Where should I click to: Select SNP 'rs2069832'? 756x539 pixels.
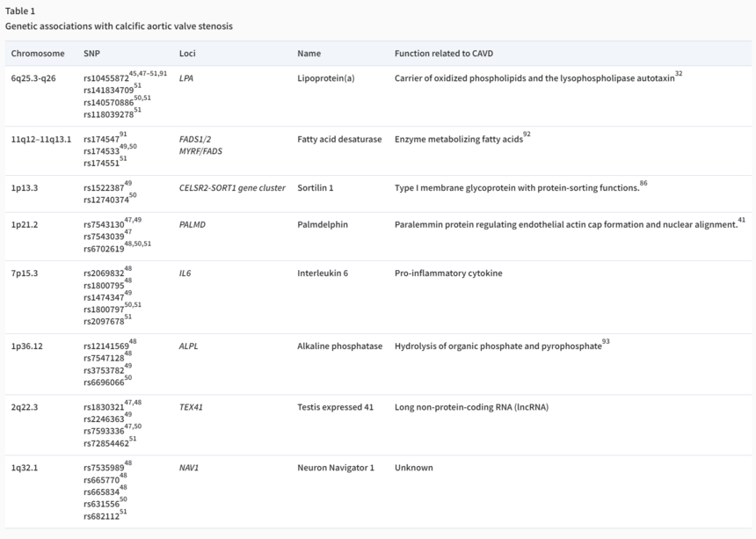104,273
